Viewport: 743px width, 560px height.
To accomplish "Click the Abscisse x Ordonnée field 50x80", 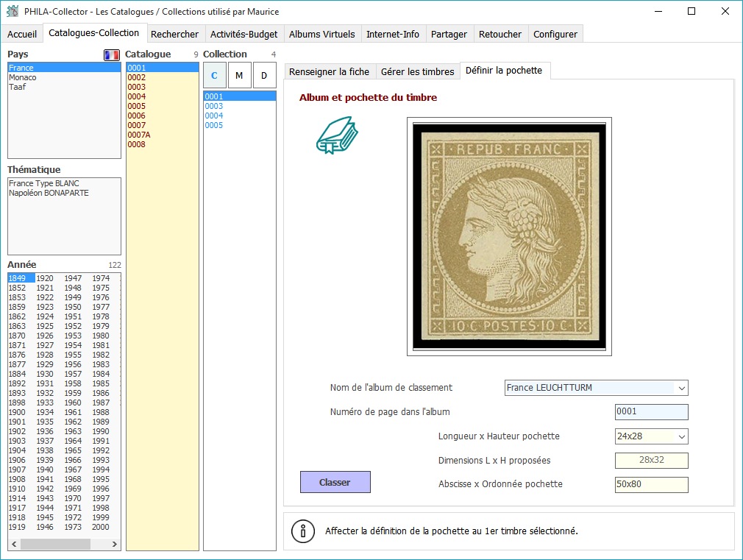I will point(651,484).
